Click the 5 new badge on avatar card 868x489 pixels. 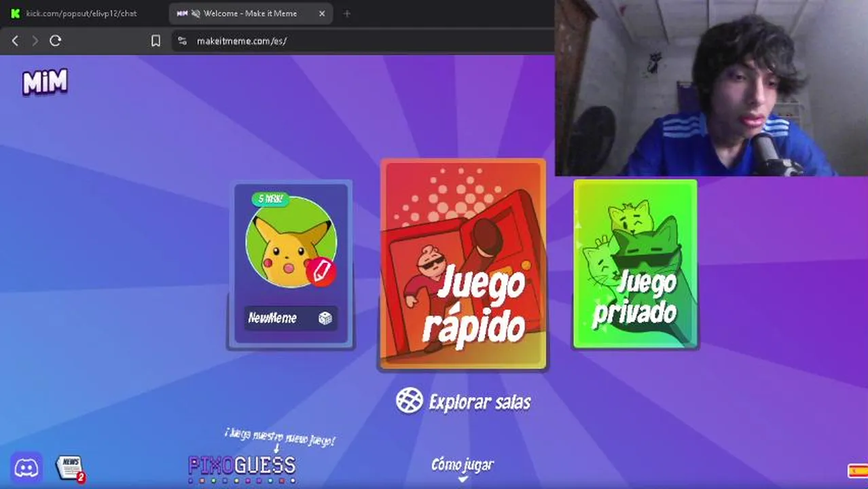270,199
